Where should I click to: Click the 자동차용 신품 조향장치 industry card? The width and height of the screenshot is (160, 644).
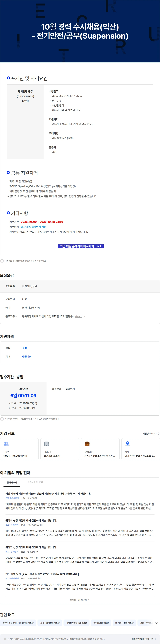[x=100, y=449]
